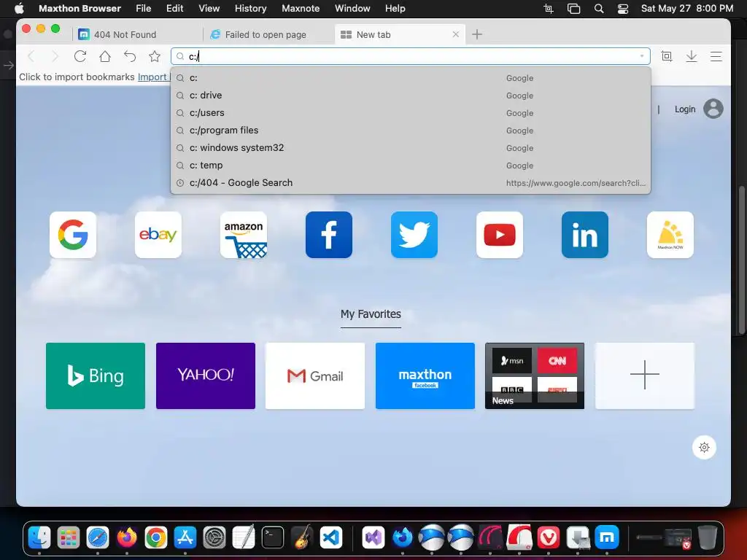Screen dimensions: 747x560
Task: Select history entry 'c:/404 - Google Search'
Action: pos(411,183)
